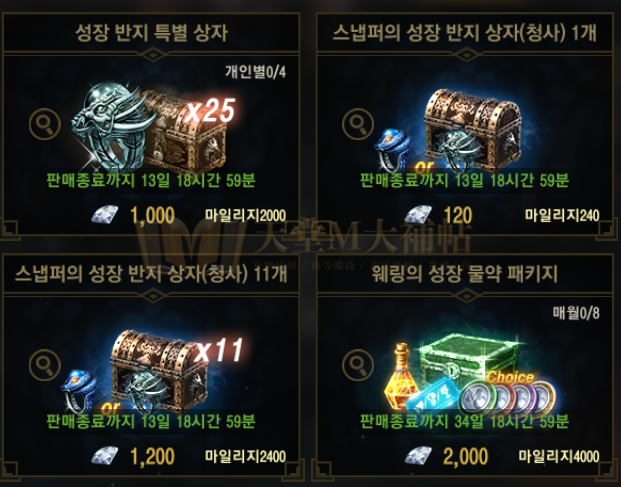Select the treasure chest x11 image

click(x=152, y=372)
